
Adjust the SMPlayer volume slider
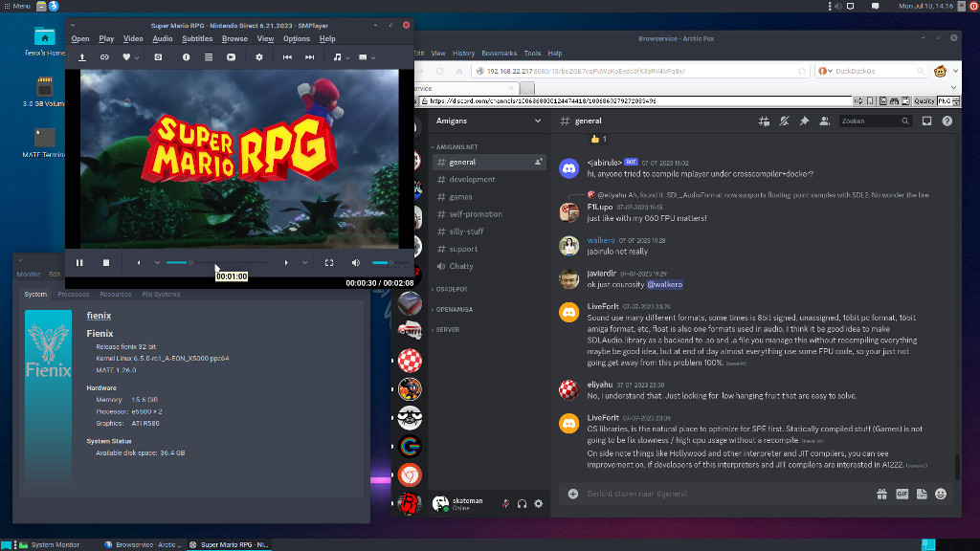click(x=390, y=263)
